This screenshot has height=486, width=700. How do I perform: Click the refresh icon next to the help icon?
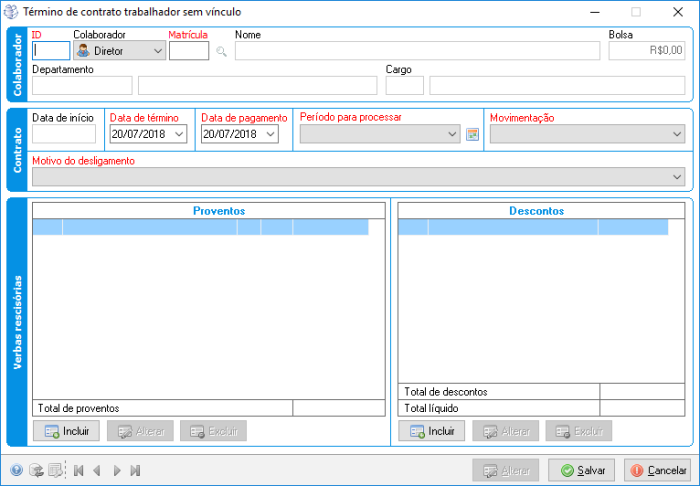tap(35, 470)
